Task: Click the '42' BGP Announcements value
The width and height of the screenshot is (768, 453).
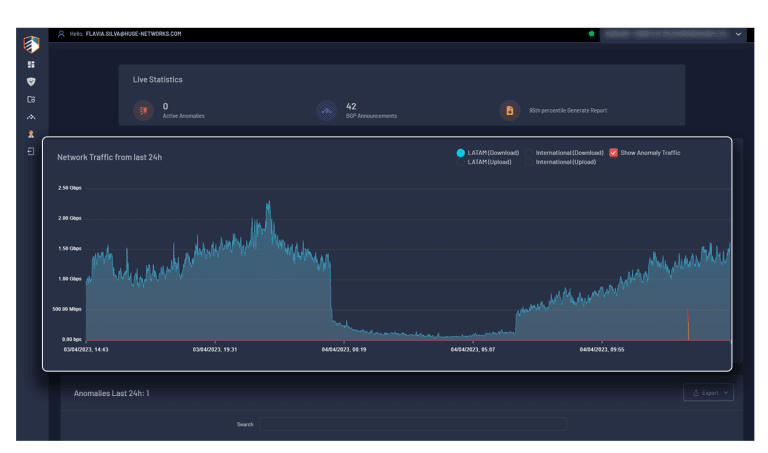Action: (x=351, y=106)
